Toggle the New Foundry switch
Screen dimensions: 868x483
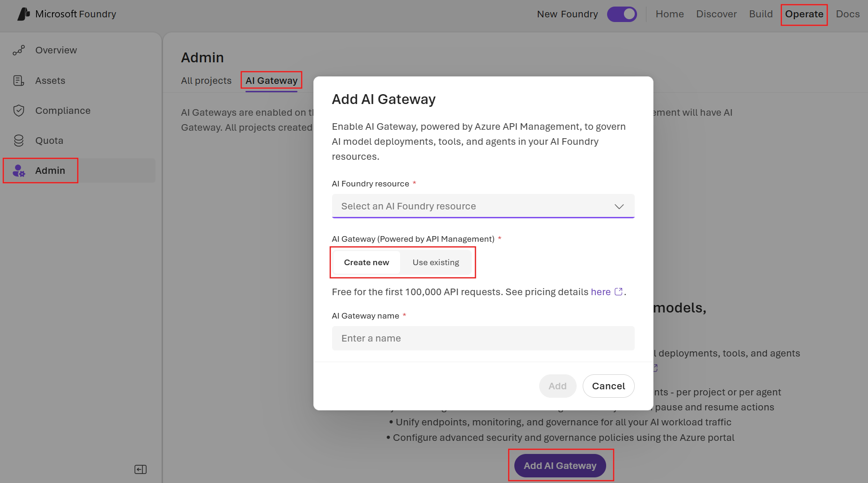point(622,14)
